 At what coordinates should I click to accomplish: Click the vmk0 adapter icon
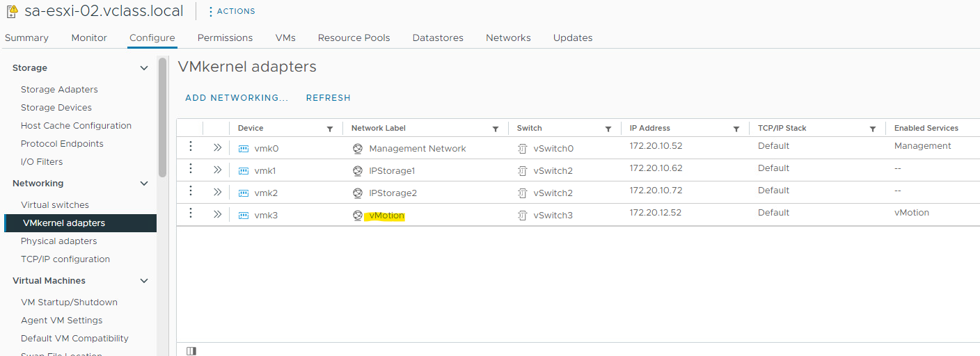coord(244,149)
